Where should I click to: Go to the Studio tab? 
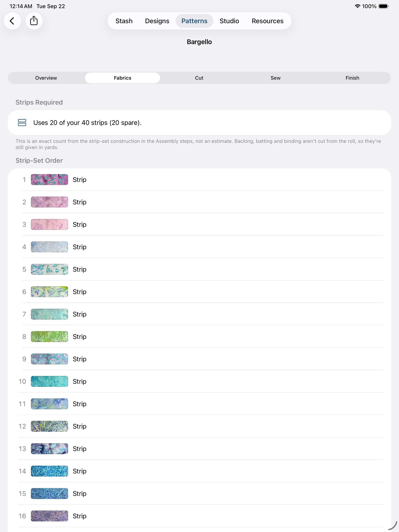[229, 21]
